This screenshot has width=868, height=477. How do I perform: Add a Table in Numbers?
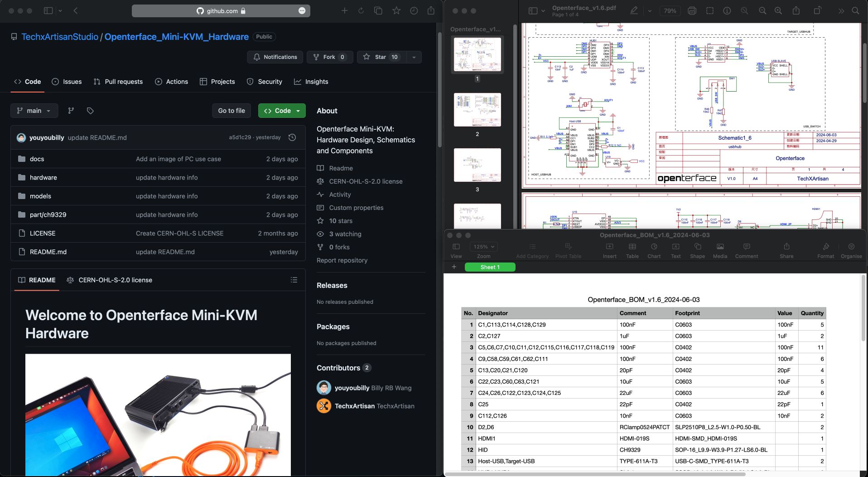[632, 250]
